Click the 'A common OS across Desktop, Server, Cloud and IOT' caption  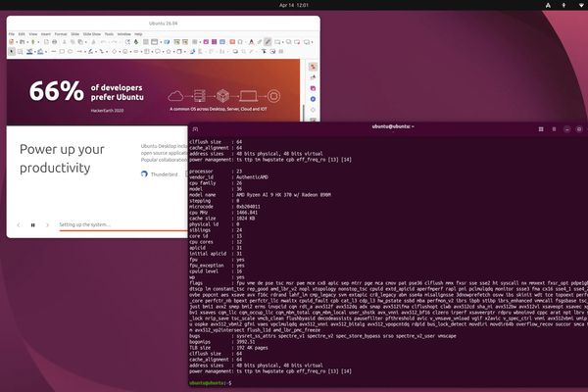click(219, 109)
